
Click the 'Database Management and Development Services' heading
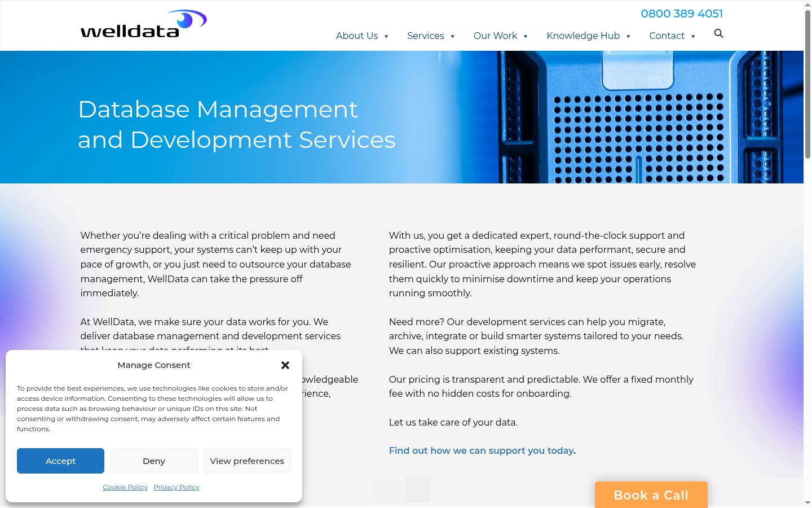[237, 124]
